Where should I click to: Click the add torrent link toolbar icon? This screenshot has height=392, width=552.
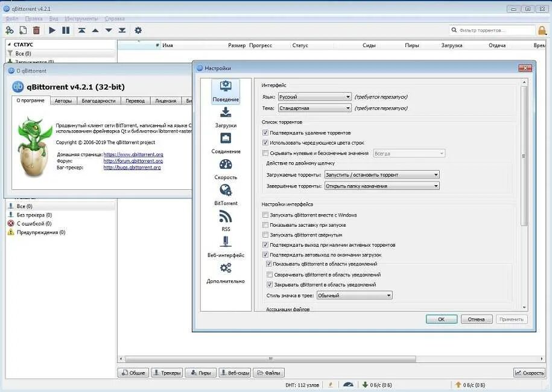tap(10, 30)
